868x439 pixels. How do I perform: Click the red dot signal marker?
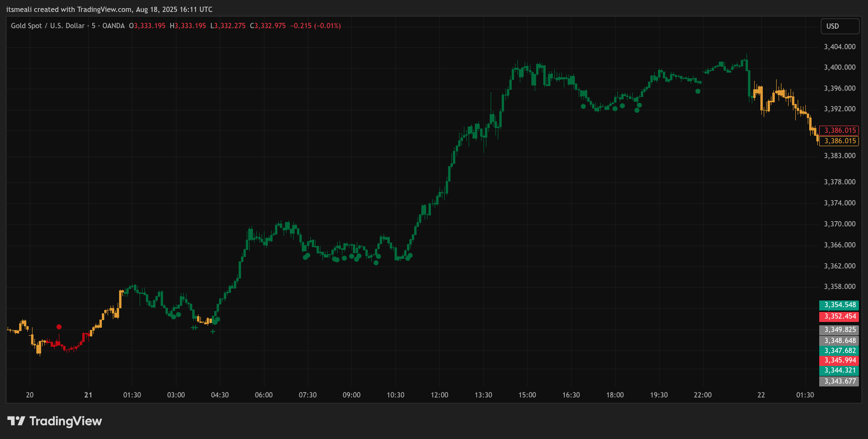point(59,327)
